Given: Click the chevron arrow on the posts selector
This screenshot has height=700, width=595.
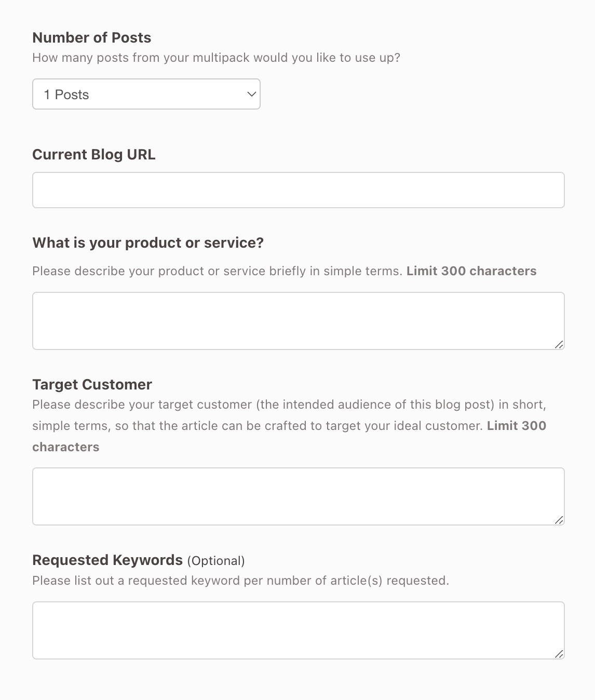Looking at the screenshot, I should [251, 94].
